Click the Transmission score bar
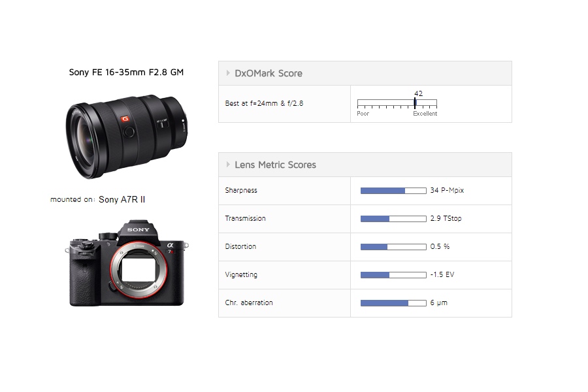Image resolution: width=588 pixels, height=392 pixels. 393,219
